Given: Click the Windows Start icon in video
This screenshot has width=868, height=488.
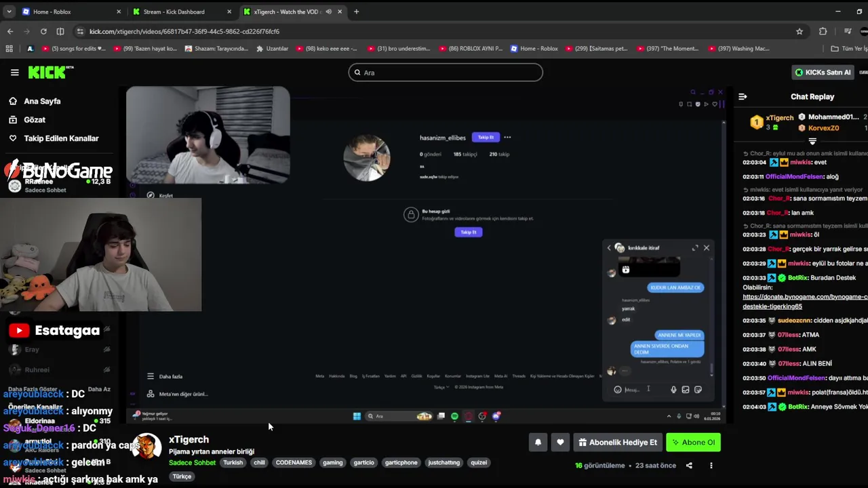Looking at the screenshot, I should click(x=357, y=416).
